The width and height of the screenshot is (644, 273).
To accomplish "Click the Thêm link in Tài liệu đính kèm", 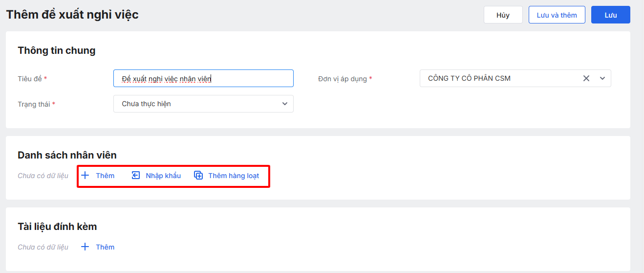I will (x=105, y=247).
